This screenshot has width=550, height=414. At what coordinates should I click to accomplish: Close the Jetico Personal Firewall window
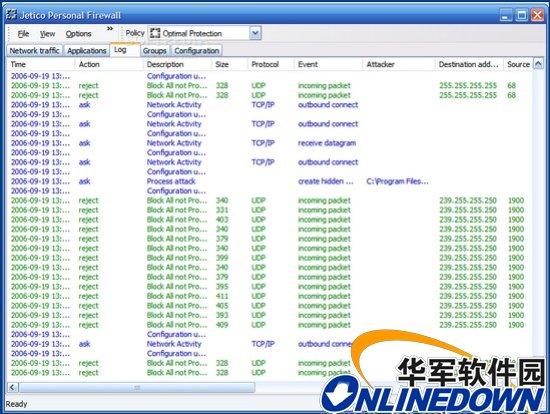[537, 15]
